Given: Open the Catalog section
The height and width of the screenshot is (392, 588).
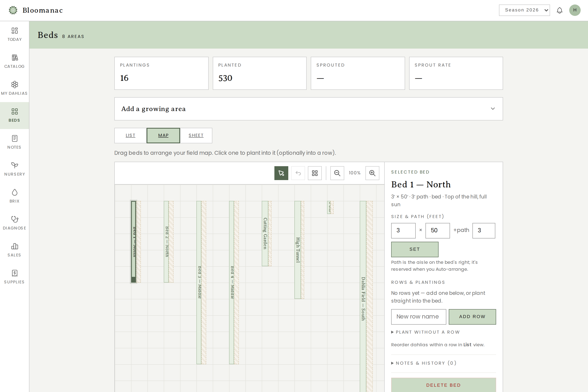Looking at the screenshot, I should [x=14, y=61].
